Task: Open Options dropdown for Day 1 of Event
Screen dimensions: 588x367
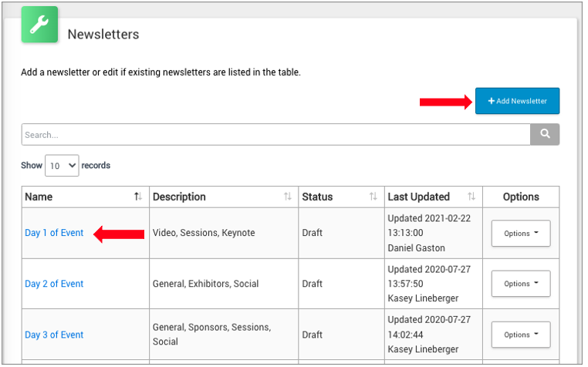Action: (x=521, y=234)
